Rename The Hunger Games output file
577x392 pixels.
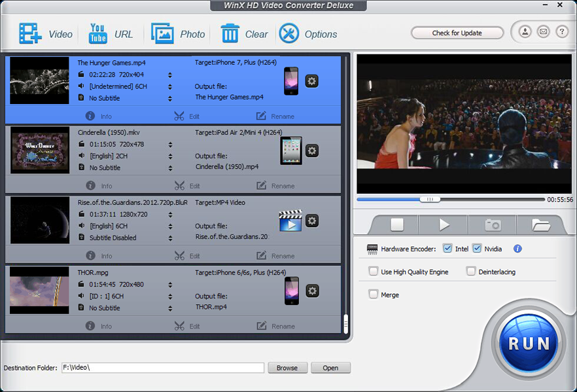tap(275, 116)
